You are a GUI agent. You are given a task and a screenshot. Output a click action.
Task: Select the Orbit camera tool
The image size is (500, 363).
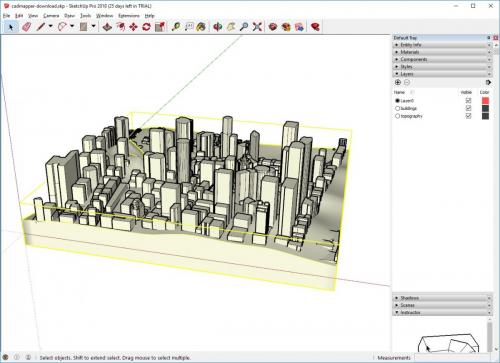(218, 27)
